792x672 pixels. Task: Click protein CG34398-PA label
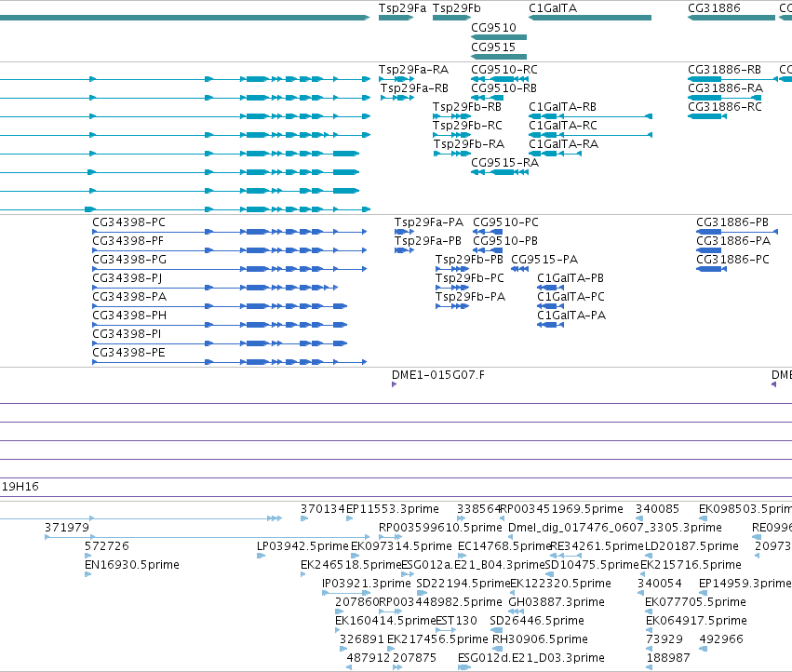[x=129, y=297]
